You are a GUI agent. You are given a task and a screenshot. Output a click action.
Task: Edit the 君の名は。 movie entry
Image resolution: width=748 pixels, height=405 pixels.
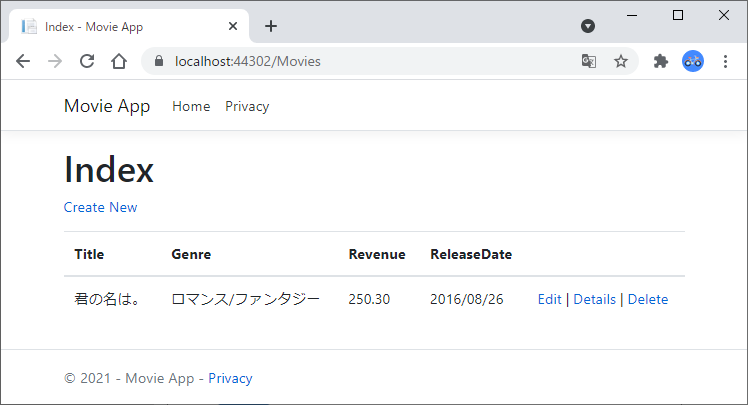coord(550,299)
